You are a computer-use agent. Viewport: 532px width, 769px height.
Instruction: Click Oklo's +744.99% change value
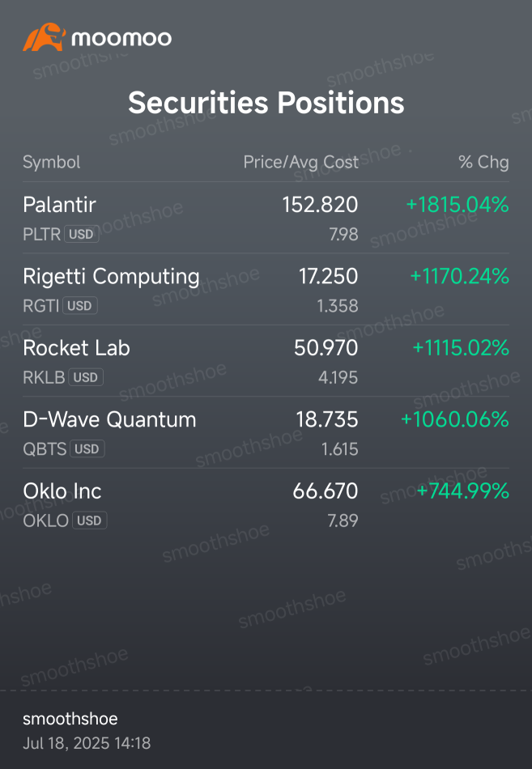[462, 491]
